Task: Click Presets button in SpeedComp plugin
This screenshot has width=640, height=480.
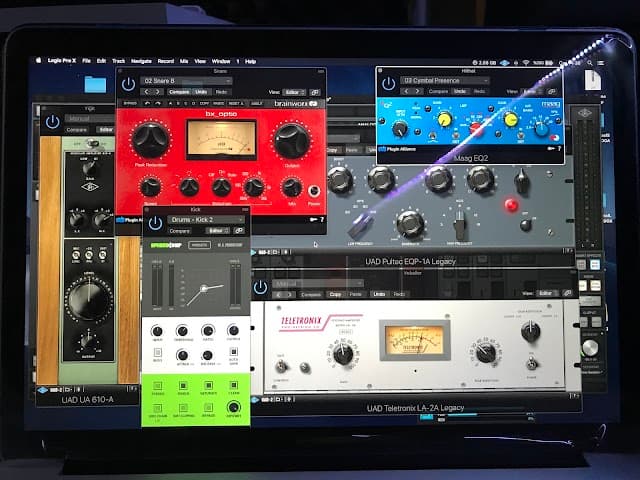Action: [199, 245]
